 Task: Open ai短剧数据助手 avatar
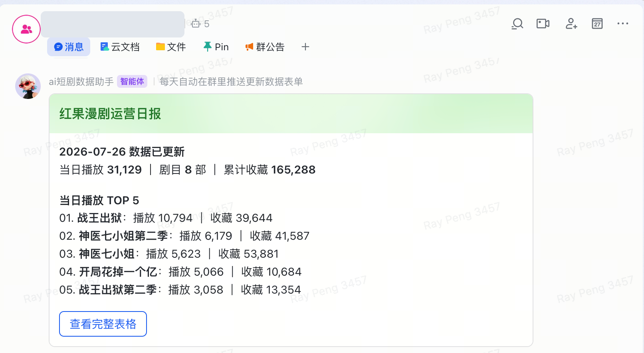28,86
